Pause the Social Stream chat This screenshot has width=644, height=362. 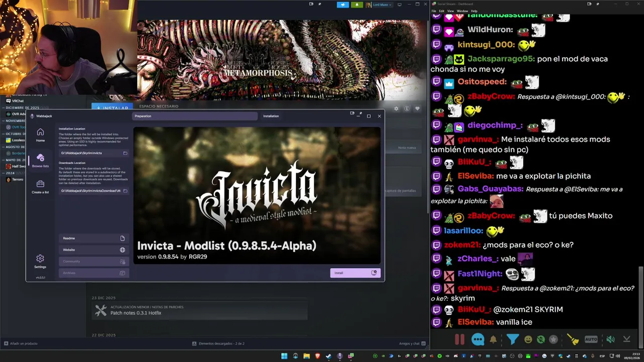[459, 339]
